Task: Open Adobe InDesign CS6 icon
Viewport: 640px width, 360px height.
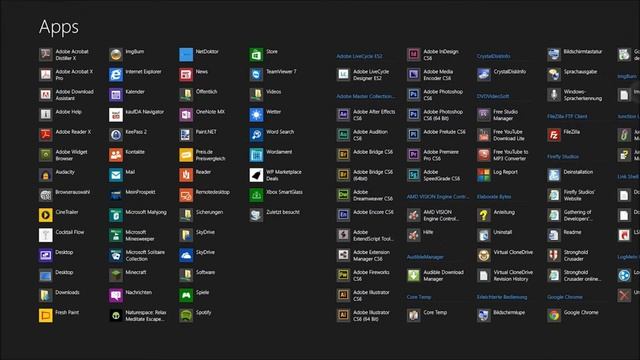Action: pos(413,54)
